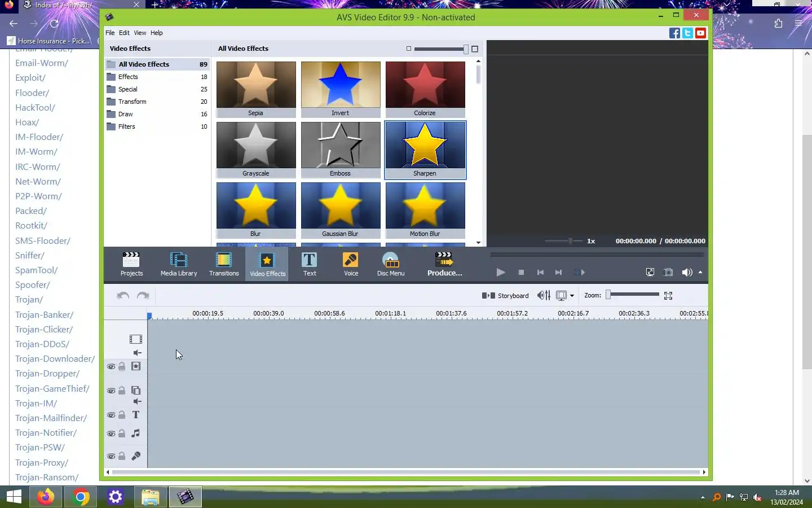Open the Text tool panel

pos(310,264)
